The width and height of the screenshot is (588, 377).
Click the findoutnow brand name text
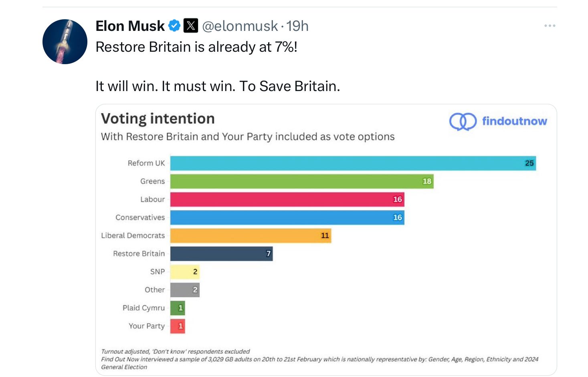[x=514, y=121]
